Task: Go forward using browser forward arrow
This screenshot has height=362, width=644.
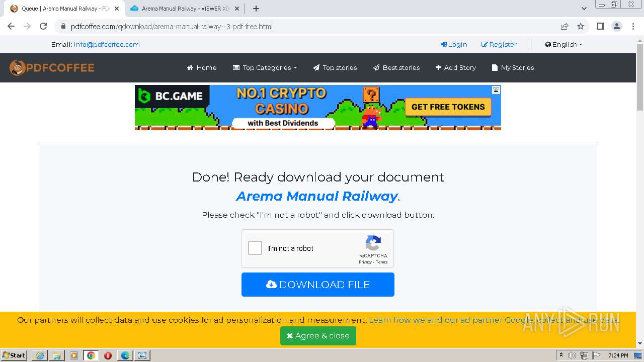Action: pos(27,27)
